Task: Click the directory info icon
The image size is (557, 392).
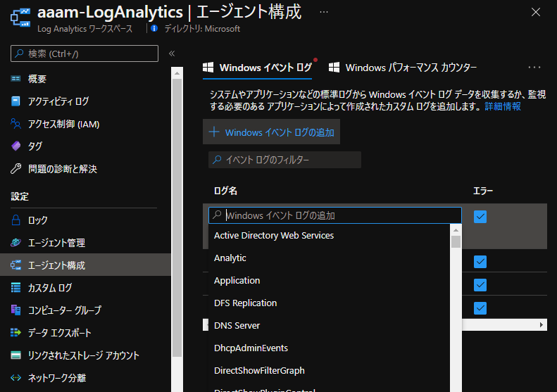Action: (154, 28)
